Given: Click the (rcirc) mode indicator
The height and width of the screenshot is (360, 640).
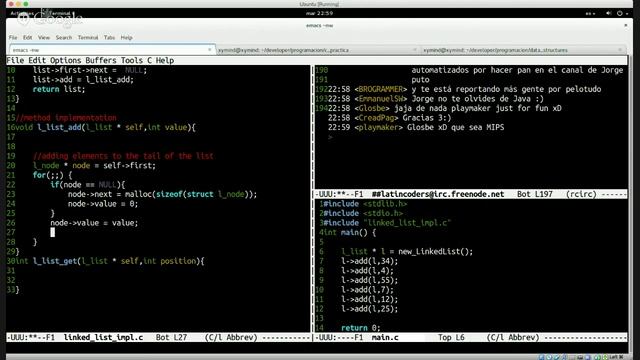Looking at the screenshot, I should point(581,194).
